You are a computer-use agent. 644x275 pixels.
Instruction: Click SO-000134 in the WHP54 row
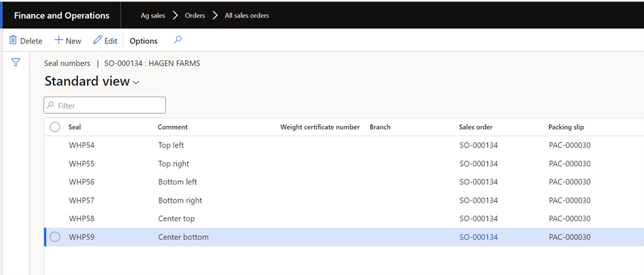tap(478, 145)
